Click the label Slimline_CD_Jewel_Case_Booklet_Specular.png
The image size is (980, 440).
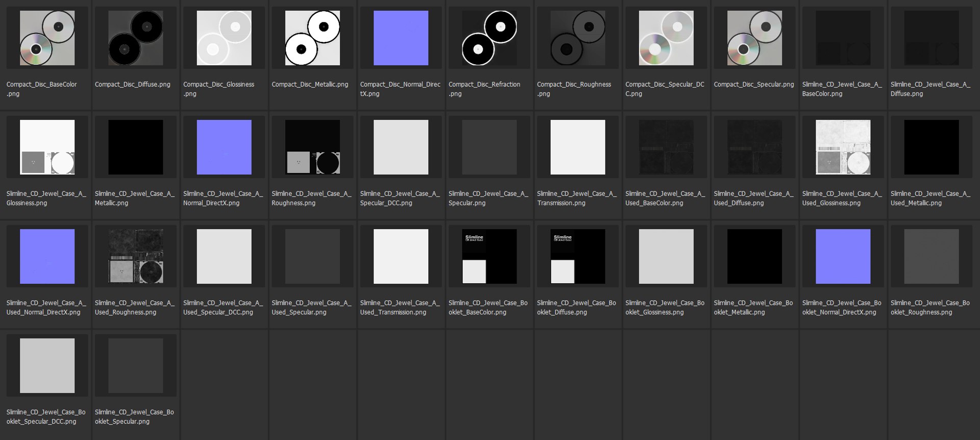pos(134,417)
